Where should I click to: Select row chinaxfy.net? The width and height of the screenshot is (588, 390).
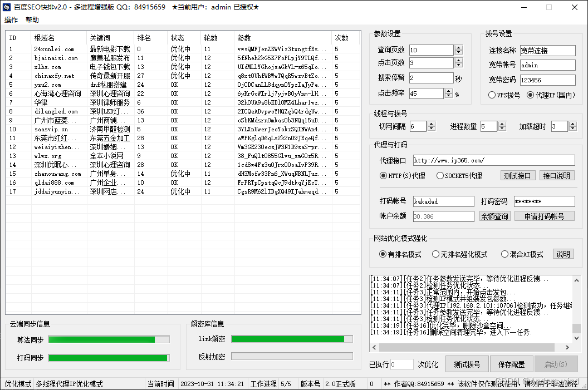(183, 76)
